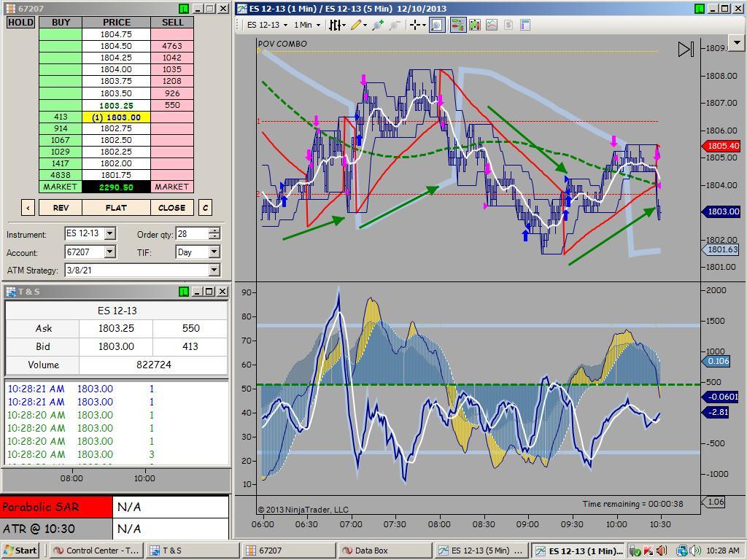
Task: Click the sell MARKET cell
Action: [172, 187]
